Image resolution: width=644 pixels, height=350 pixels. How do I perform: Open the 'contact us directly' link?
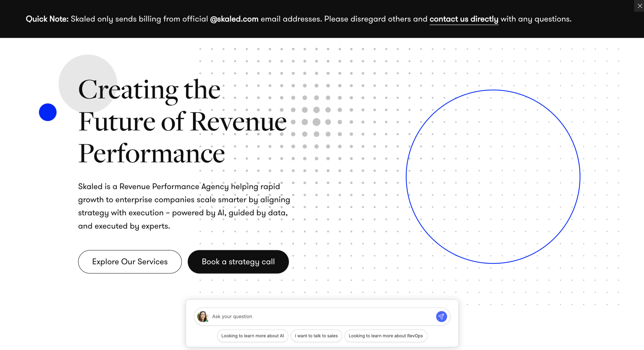pyautogui.click(x=464, y=19)
